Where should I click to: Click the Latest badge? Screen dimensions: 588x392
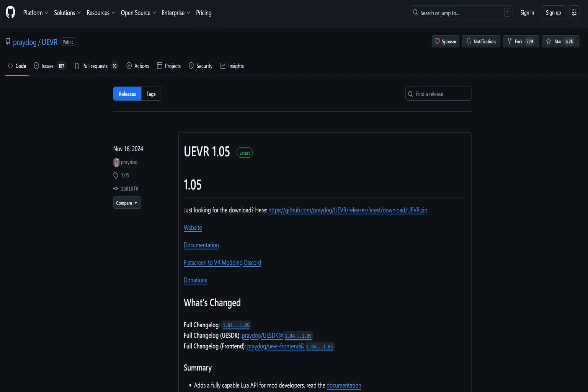pos(245,153)
